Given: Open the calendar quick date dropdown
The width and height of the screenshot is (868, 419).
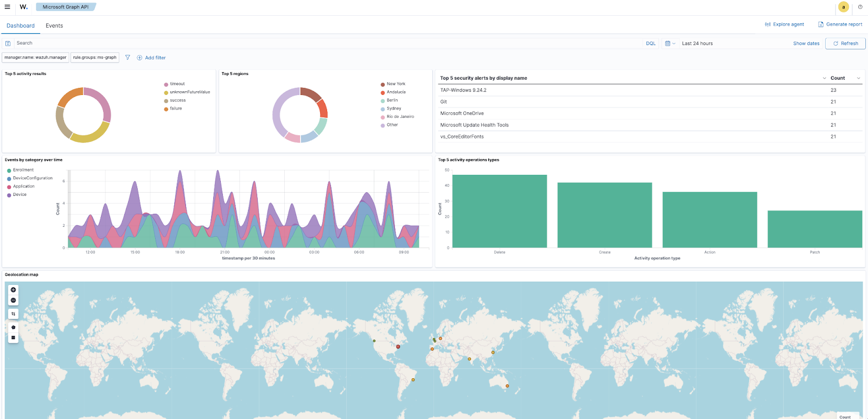Looking at the screenshot, I should (670, 43).
